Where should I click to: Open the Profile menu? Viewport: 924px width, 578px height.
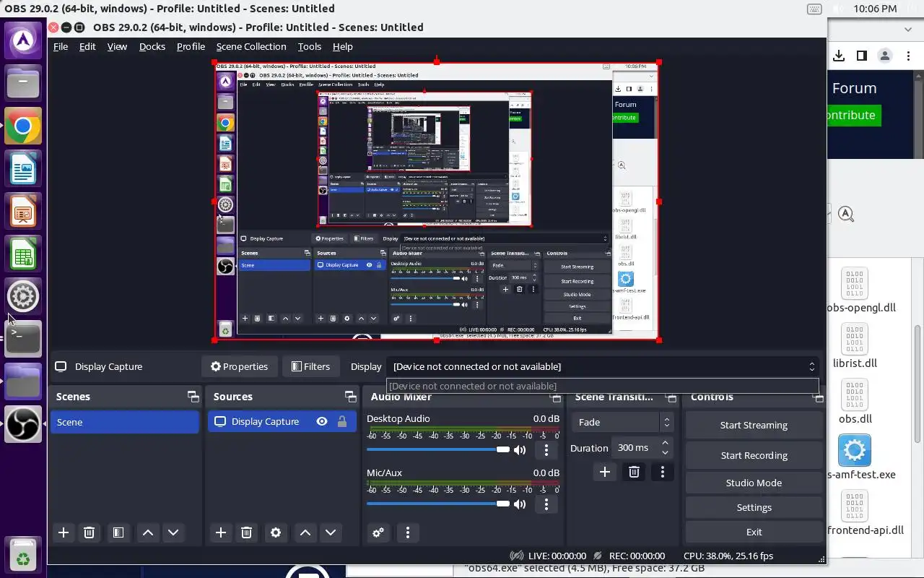point(191,46)
